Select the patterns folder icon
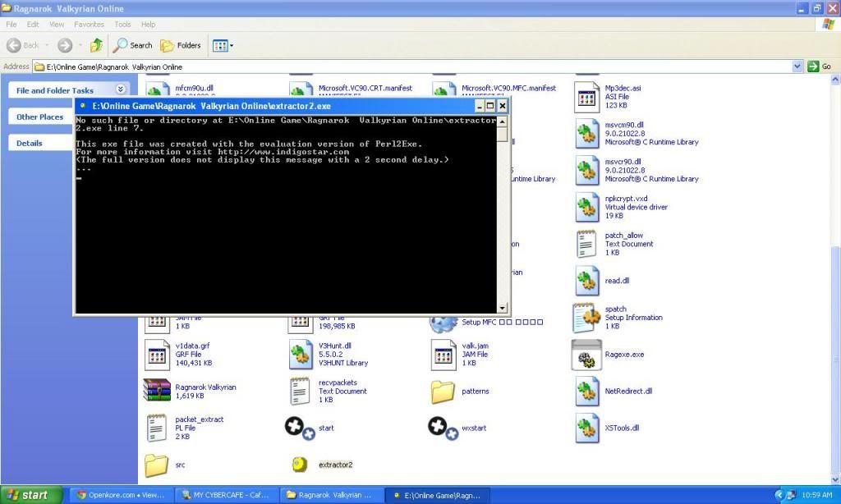The width and height of the screenshot is (841, 504). pyautogui.click(x=443, y=392)
